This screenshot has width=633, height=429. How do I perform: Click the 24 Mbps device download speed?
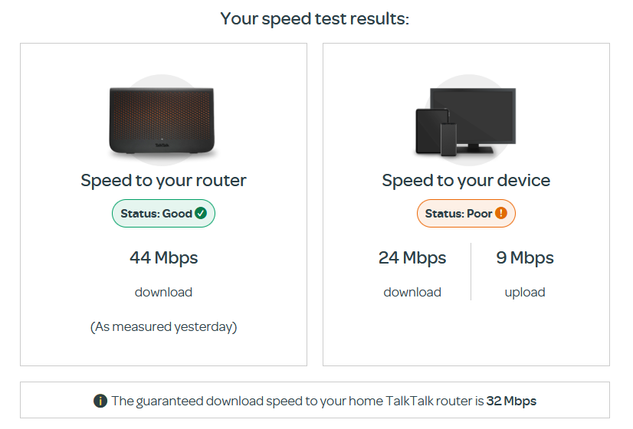click(412, 258)
